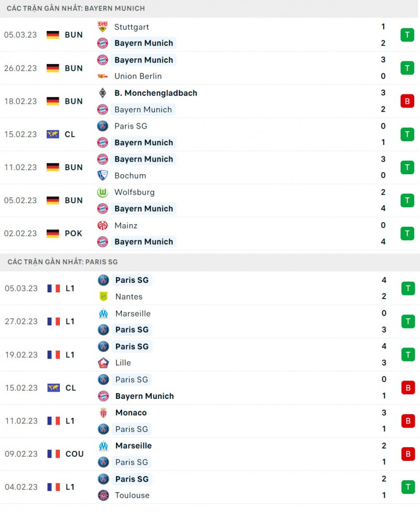Select the POK competition label for Mainz match
The image size is (420, 517).
pos(73,234)
